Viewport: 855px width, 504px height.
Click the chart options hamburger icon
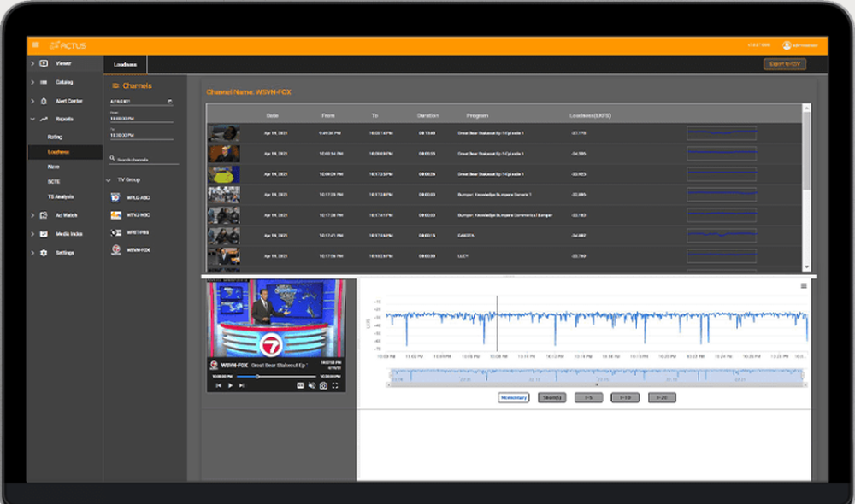tap(802, 285)
